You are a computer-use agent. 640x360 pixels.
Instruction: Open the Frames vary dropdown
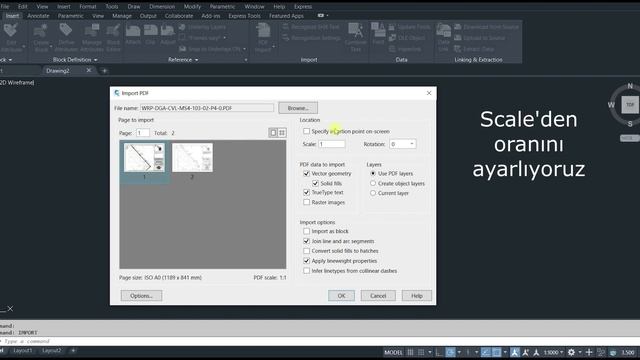coord(225,38)
